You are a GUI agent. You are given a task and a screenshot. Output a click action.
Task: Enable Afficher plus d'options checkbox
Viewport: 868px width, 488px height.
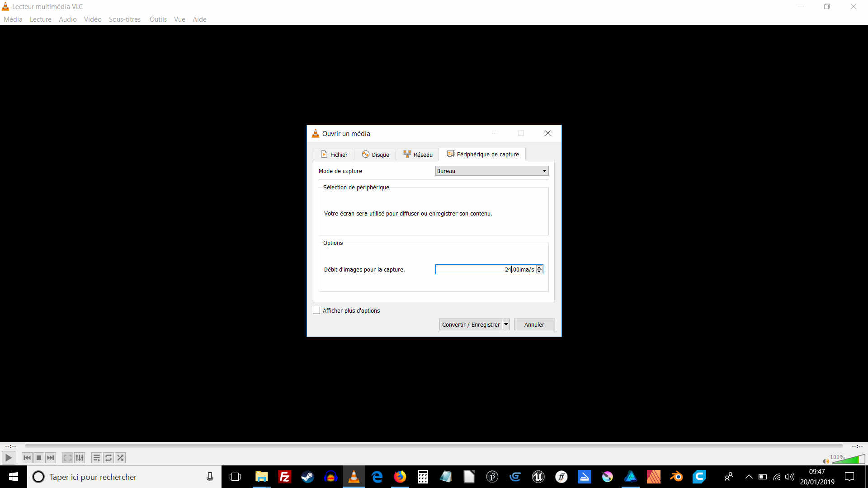coord(316,310)
